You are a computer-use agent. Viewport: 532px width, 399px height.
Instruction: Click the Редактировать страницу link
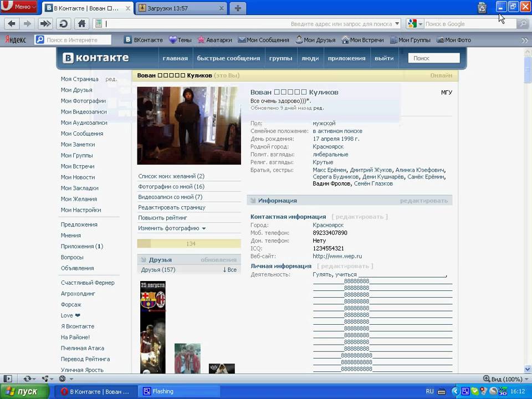pyautogui.click(x=172, y=207)
